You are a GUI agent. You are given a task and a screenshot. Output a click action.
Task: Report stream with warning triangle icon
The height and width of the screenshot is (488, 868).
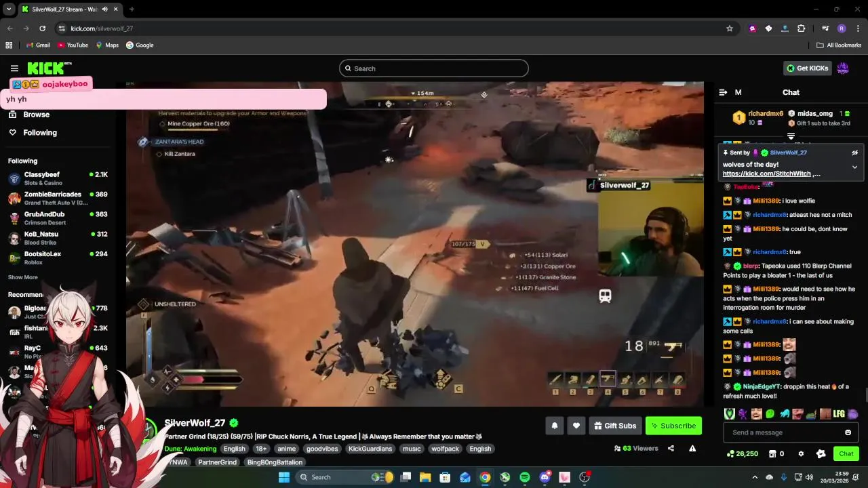point(692,449)
